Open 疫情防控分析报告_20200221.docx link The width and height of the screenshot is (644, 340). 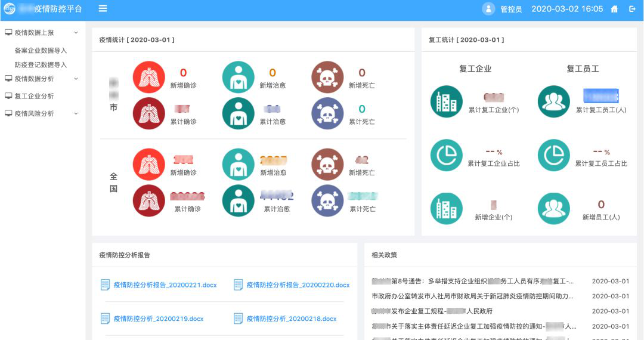coord(165,285)
